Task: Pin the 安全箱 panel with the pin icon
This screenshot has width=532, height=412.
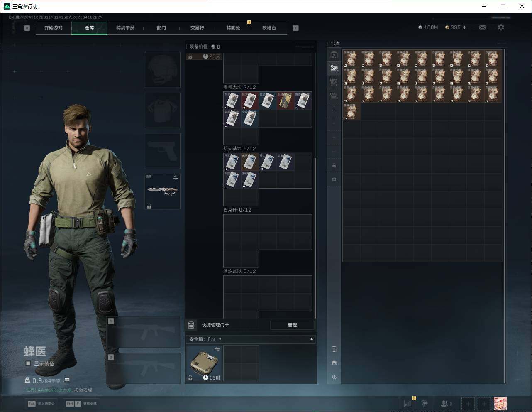Action: (x=311, y=339)
